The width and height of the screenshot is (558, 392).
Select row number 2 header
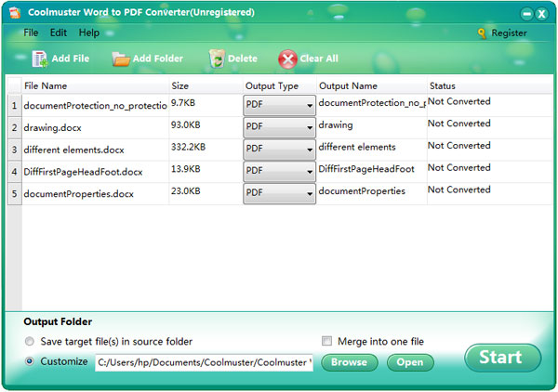(x=15, y=127)
